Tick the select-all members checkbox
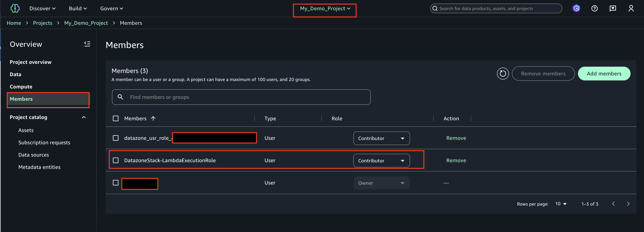The height and width of the screenshot is (232, 644). (115, 118)
